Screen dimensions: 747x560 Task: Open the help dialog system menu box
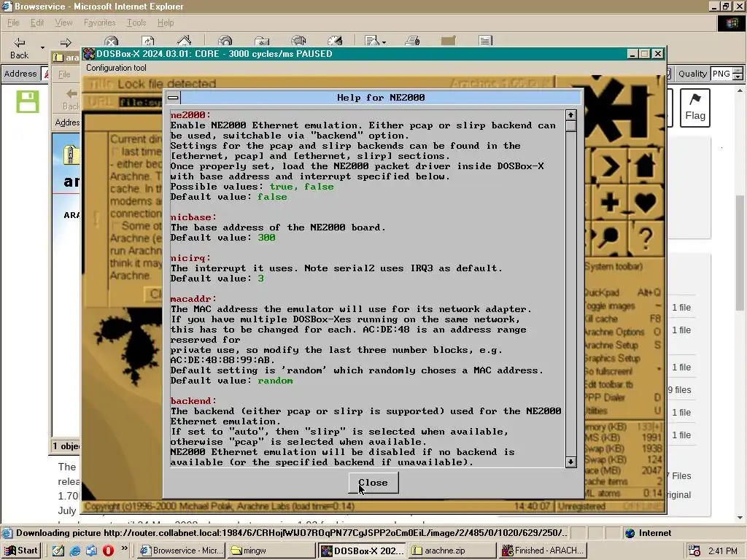[173, 98]
